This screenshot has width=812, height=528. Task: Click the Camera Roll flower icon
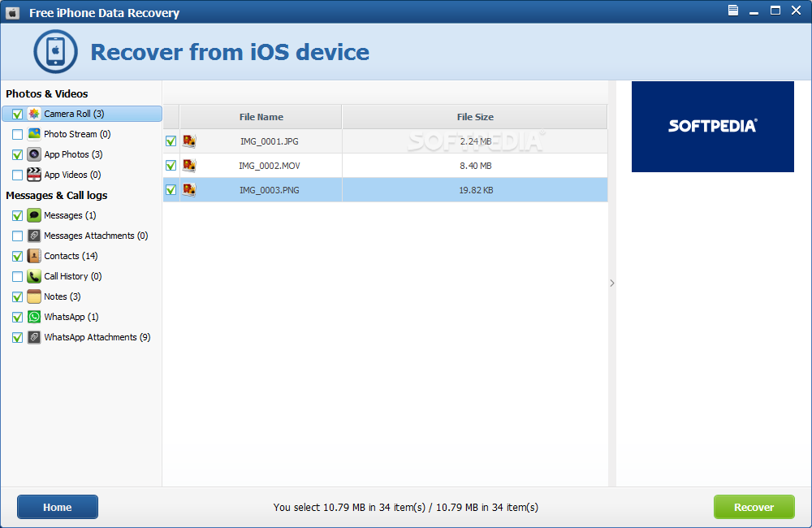coord(34,114)
